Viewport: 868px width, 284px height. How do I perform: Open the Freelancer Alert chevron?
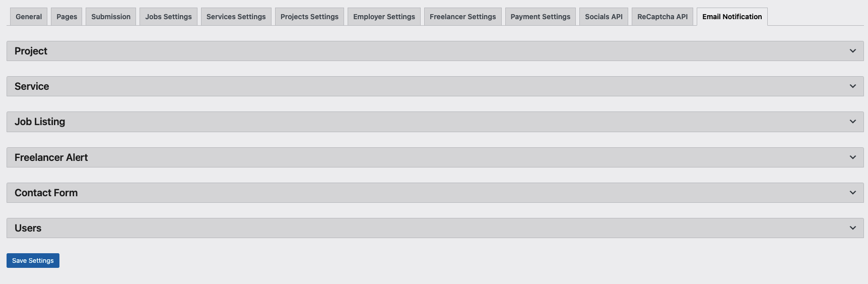click(852, 157)
